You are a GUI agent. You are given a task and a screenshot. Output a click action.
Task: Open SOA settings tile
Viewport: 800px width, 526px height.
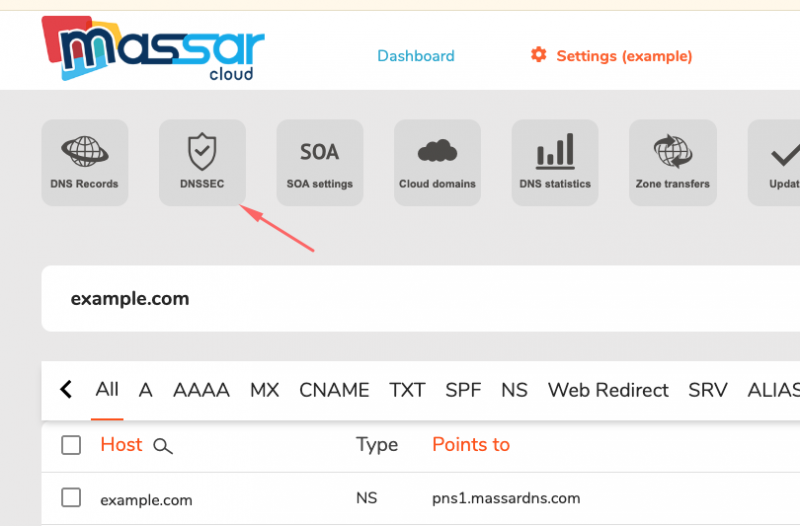(319, 162)
